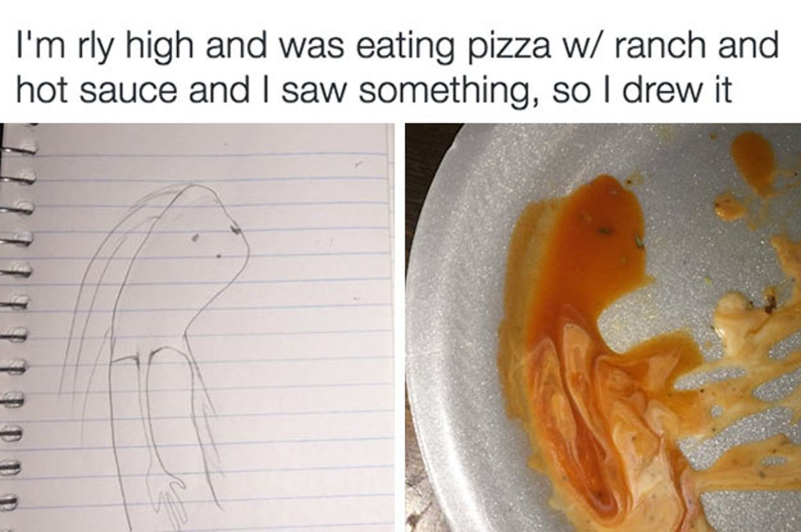Click the small sauce droplet at plate's top
This screenshot has height=532, width=801.
tap(754, 160)
